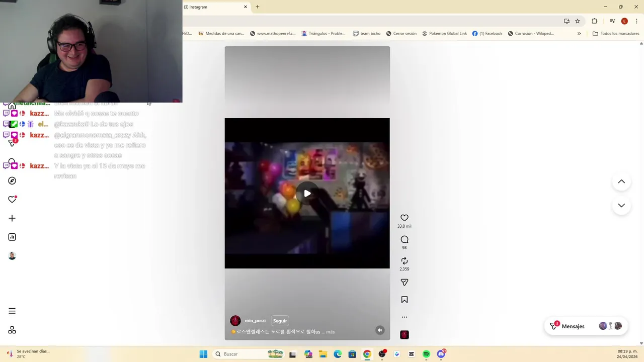Open the '(1) Facebook' bookmark
The height and width of the screenshot is (362, 644).
pos(487,34)
